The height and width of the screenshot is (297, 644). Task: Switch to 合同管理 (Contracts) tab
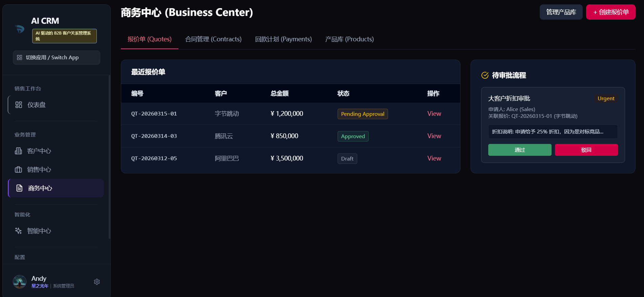click(213, 39)
